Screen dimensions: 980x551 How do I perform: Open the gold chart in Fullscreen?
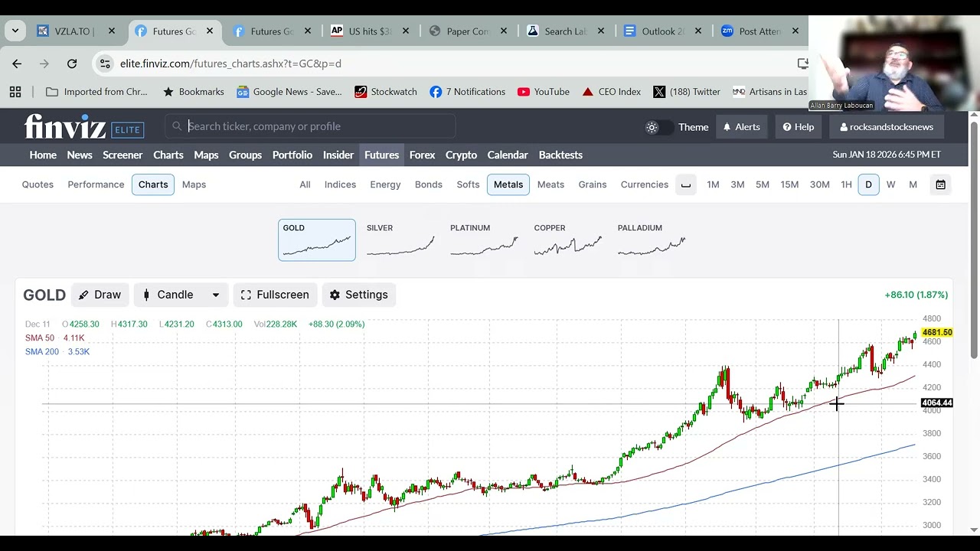click(x=275, y=295)
